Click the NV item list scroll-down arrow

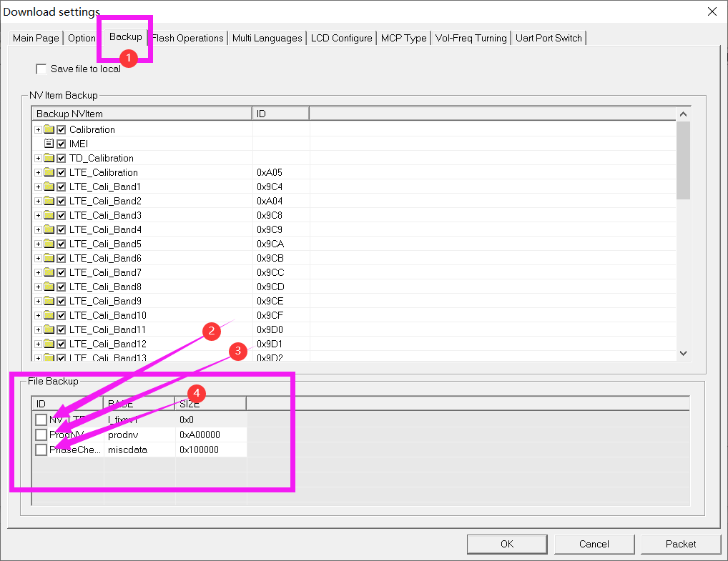click(x=683, y=353)
